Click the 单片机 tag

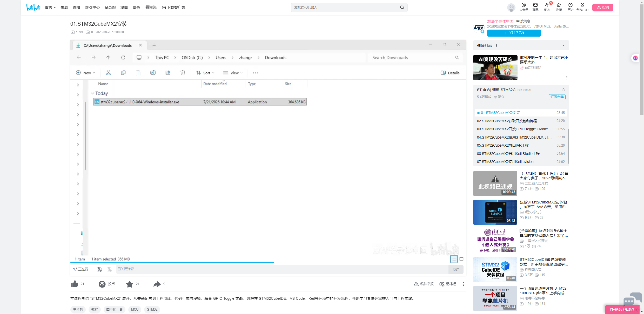[78, 309]
